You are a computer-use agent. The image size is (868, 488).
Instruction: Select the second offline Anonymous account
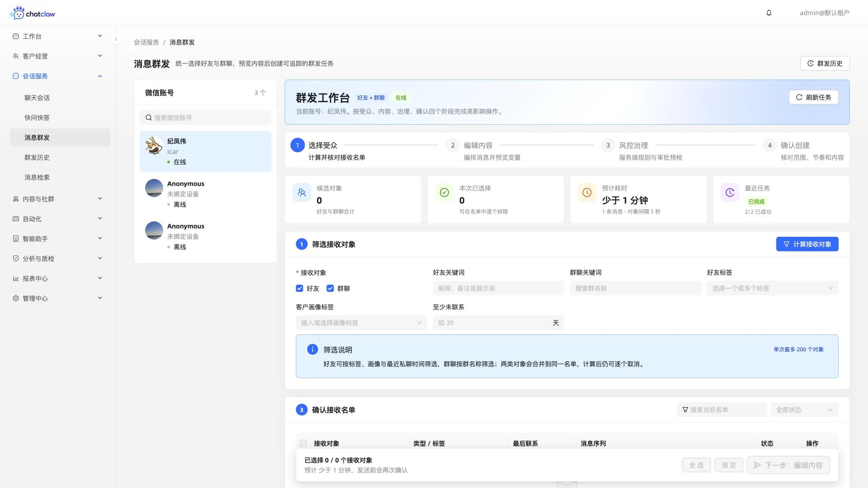coord(205,236)
